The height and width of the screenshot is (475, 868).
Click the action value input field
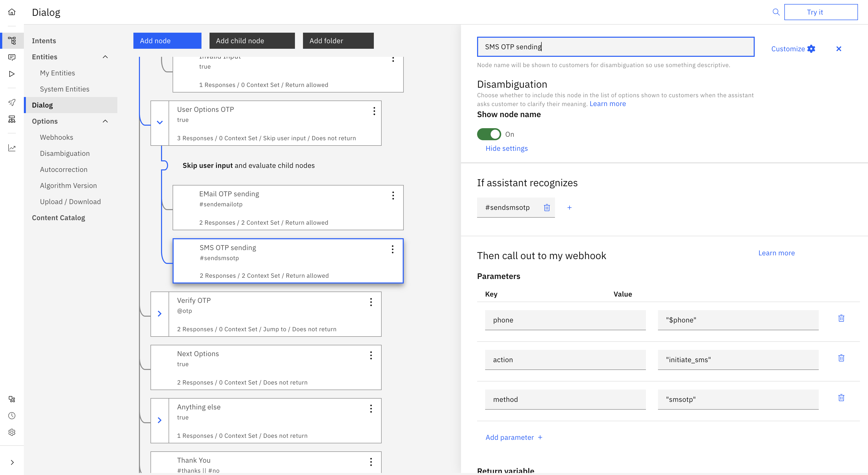coord(738,360)
